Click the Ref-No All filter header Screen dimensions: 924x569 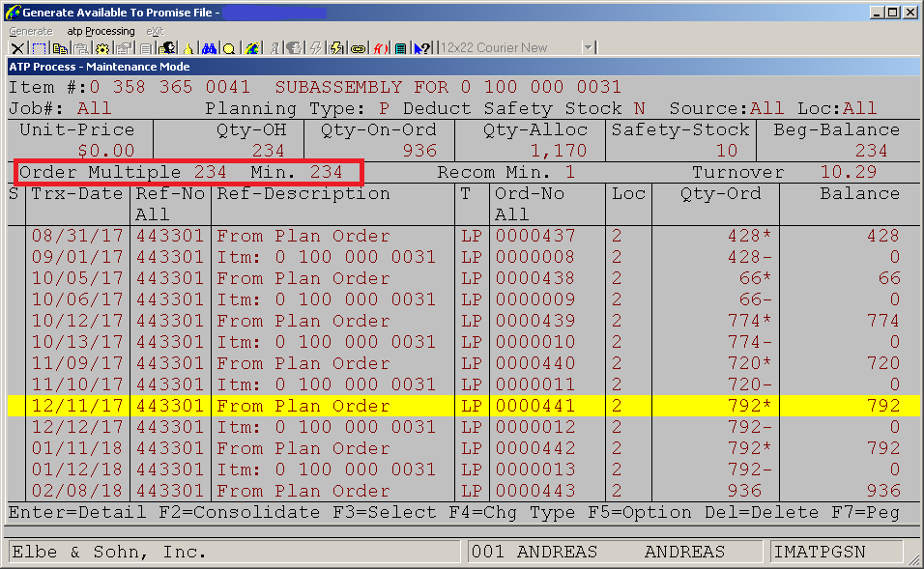tap(153, 214)
